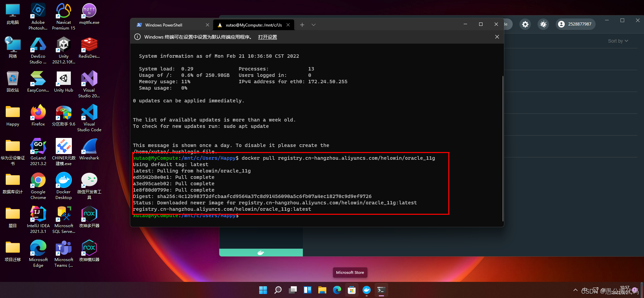Viewport: 644px width, 298px height.
Task: Expand the Sort by dropdown in Docker
Action: click(x=618, y=41)
